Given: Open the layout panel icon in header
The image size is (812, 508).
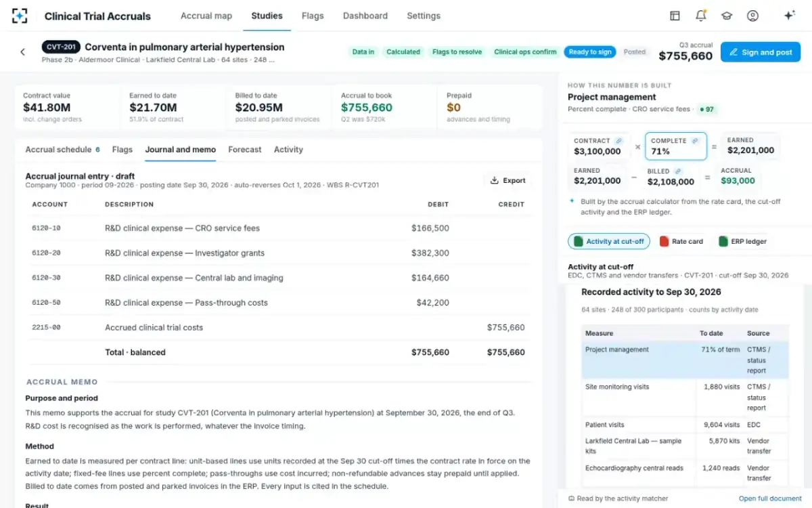Looking at the screenshot, I should click(x=675, y=16).
